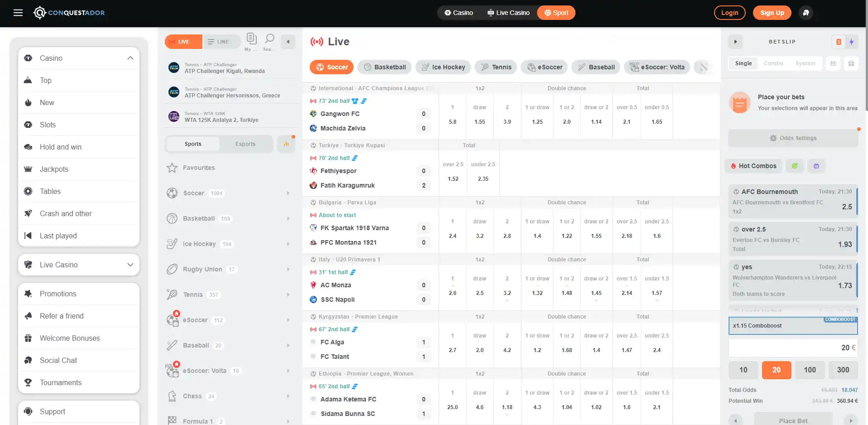
Task: Open Odds Settings
Action: click(793, 138)
